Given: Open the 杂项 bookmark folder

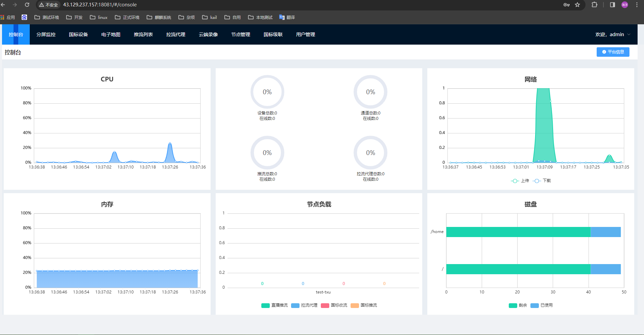Looking at the screenshot, I should (x=187, y=17).
